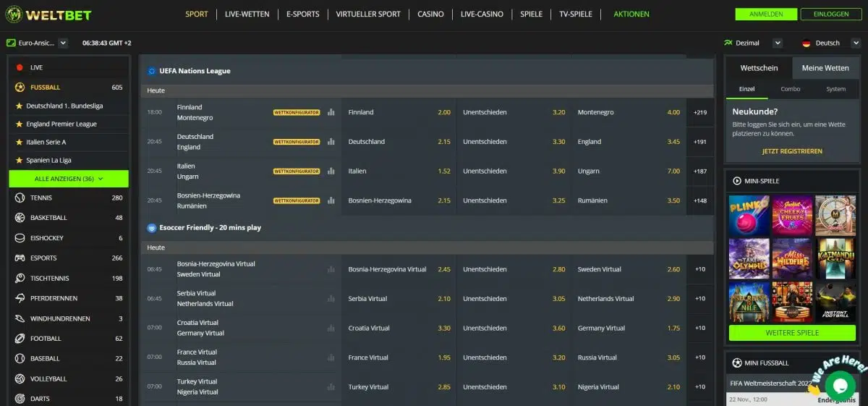Select the Baseball sport icon
Image resolution: width=868 pixels, height=406 pixels.
[20, 358]
